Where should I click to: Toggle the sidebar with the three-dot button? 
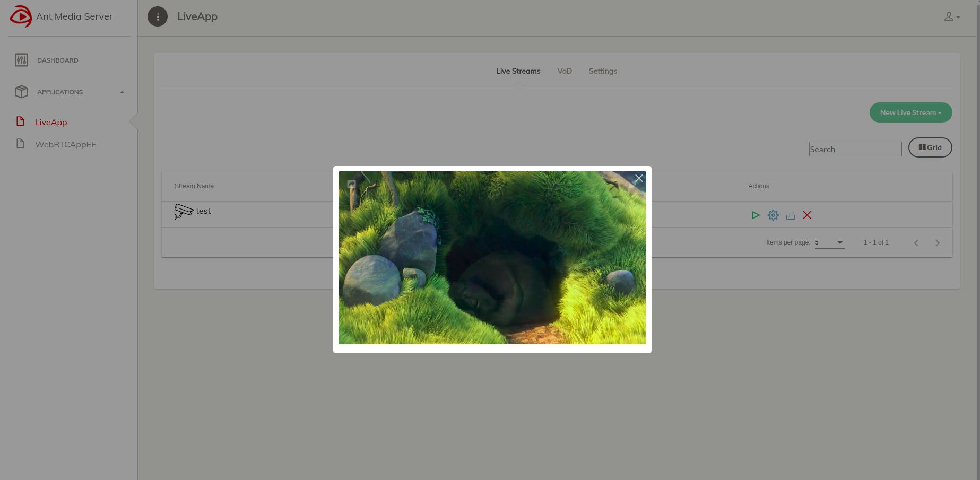click(x=158, y=16)
